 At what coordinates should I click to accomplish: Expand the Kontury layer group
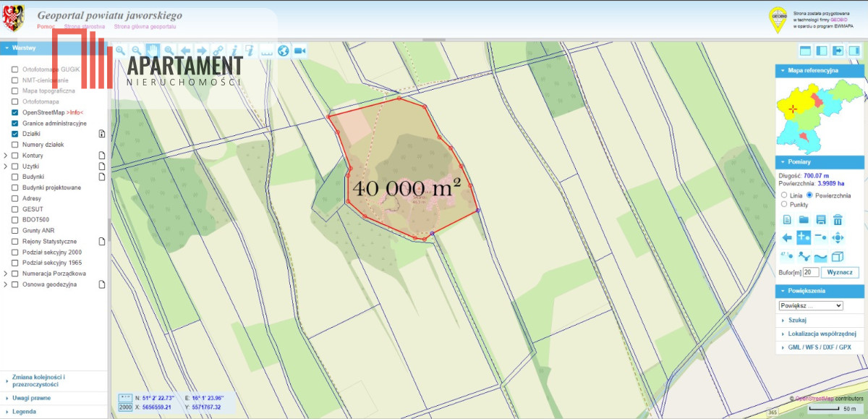6,156
